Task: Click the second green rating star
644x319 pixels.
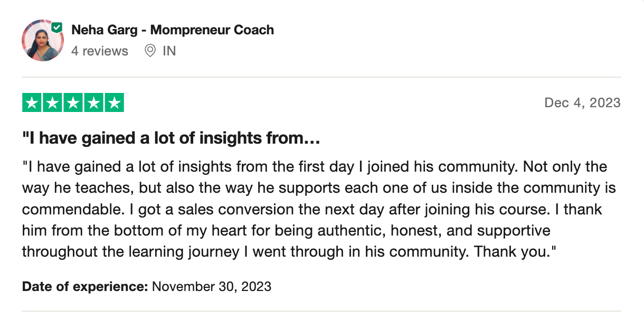Action: (x=52, y=102)
